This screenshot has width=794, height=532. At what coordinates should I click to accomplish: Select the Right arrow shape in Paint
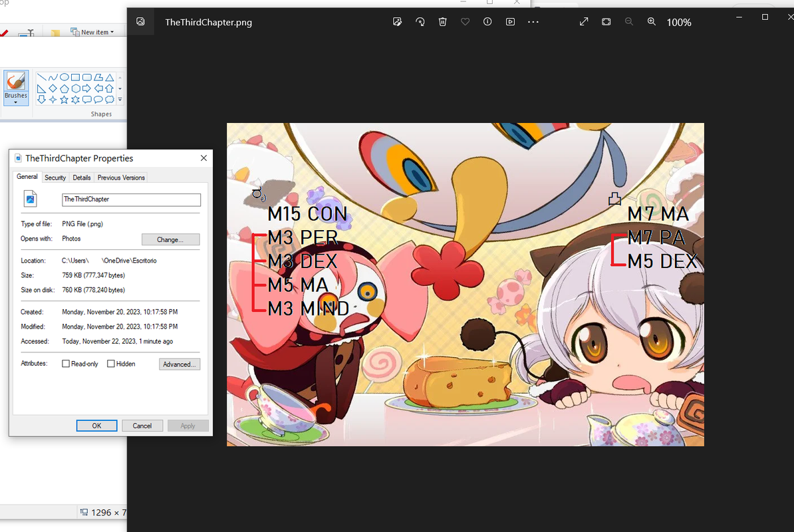pos(87,88)
